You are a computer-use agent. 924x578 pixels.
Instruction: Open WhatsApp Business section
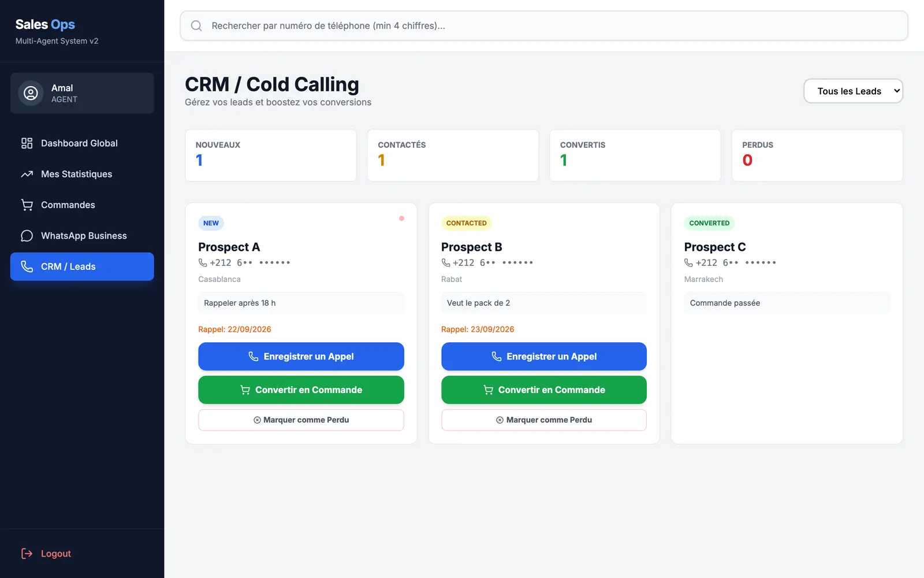[82, 236]
